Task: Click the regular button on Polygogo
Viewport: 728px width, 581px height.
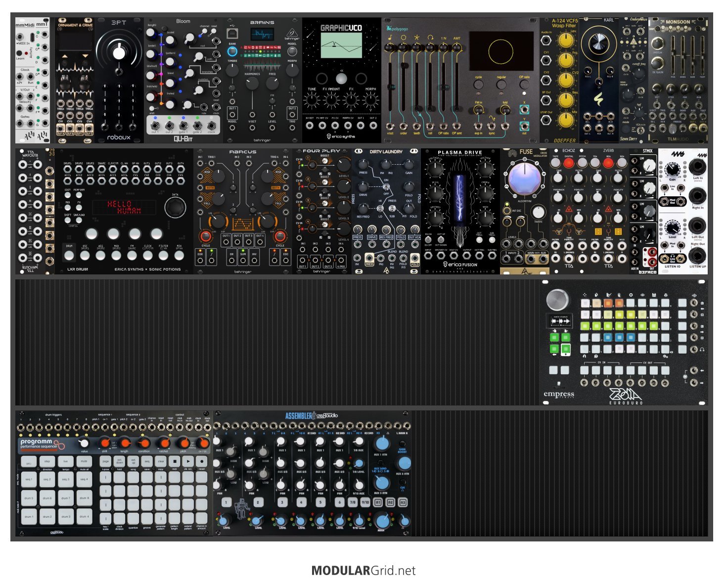Action: [501, 85]
